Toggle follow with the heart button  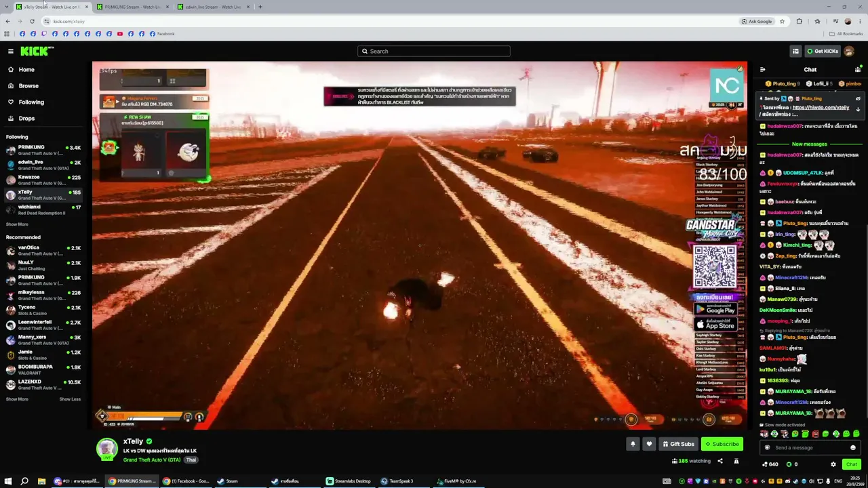click(649, 444)
